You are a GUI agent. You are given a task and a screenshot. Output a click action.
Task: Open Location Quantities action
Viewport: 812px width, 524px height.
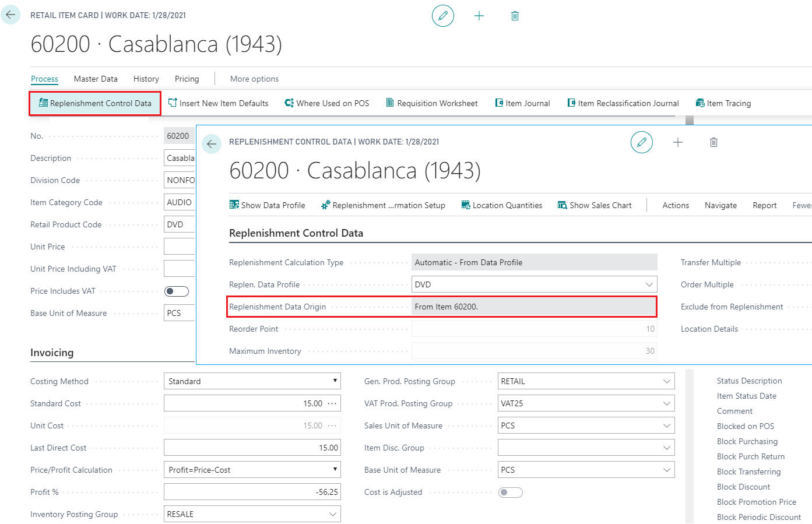tap(502, 205)
